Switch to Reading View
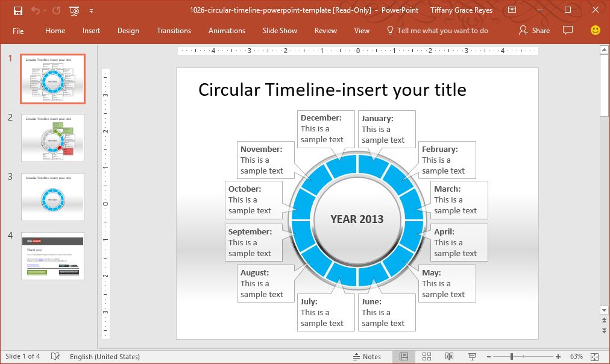The image size is (610, 364). [449, 357]
